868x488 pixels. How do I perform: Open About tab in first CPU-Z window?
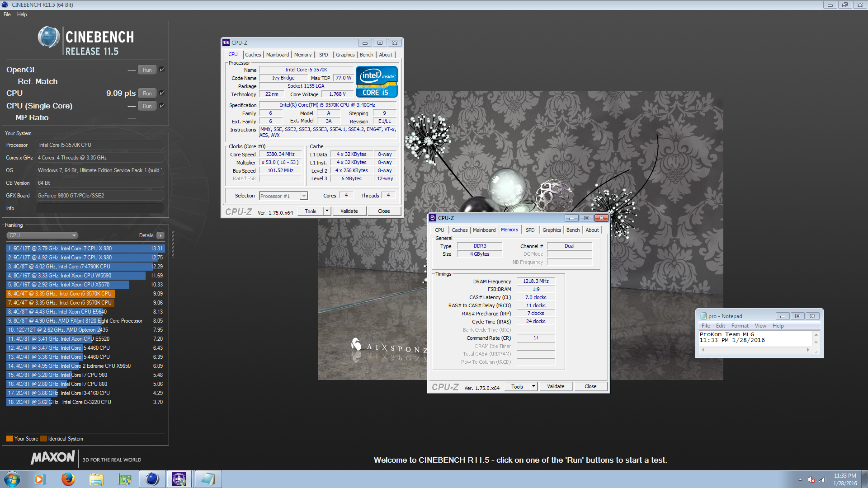pyautogui.click(x=386, y=55)
